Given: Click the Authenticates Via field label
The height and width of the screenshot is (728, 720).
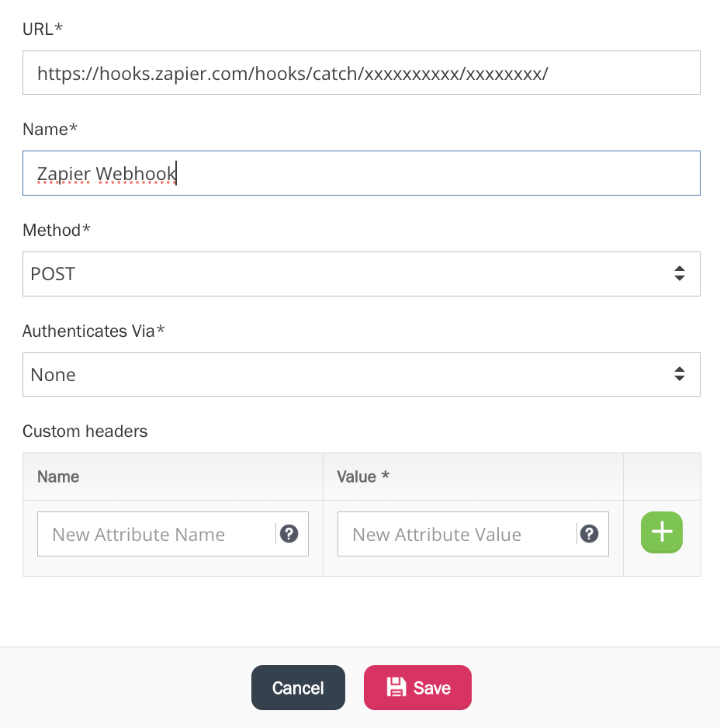Looking at the screenshot, I should tap(93, 331).
